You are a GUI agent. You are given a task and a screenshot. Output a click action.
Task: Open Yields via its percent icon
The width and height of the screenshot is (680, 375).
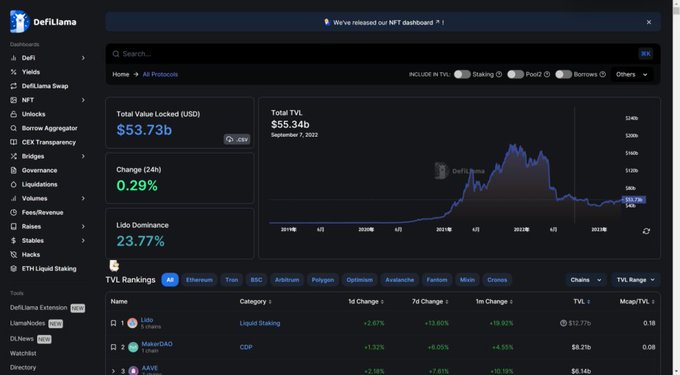pyautogui.click(x=13, y=72)
